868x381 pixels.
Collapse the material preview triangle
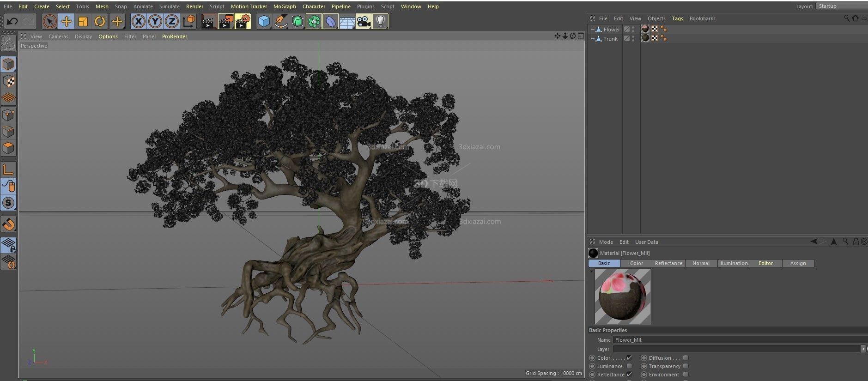click(x=591, y=272)
